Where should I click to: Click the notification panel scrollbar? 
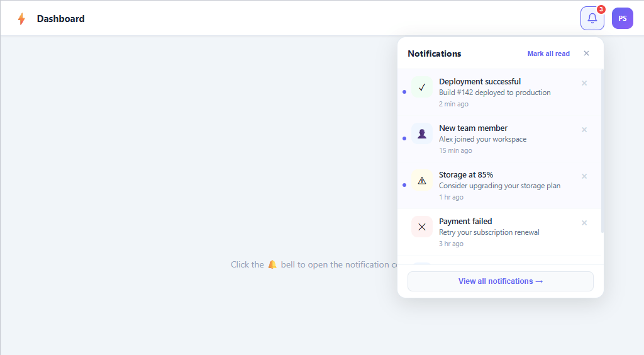[x=602, y=151]
